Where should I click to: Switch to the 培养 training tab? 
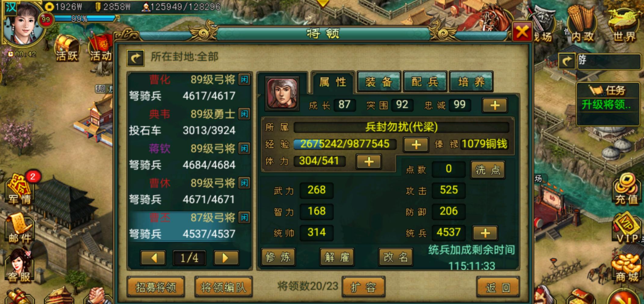point(471,81)
